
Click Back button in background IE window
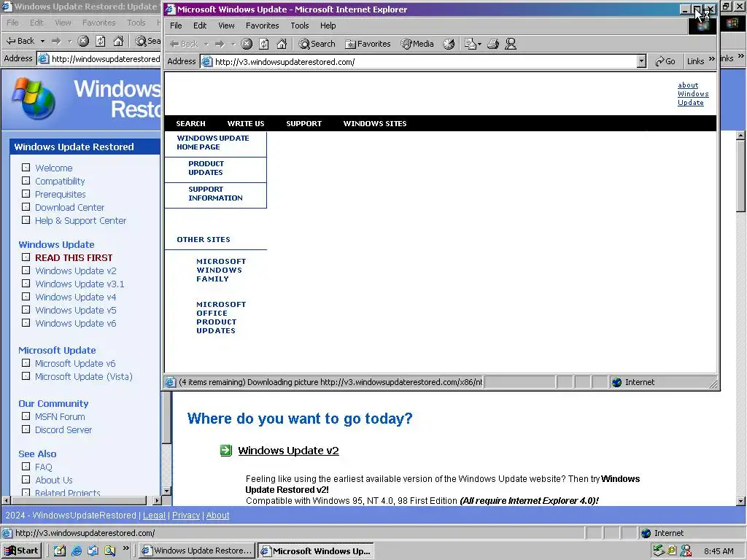20,41
